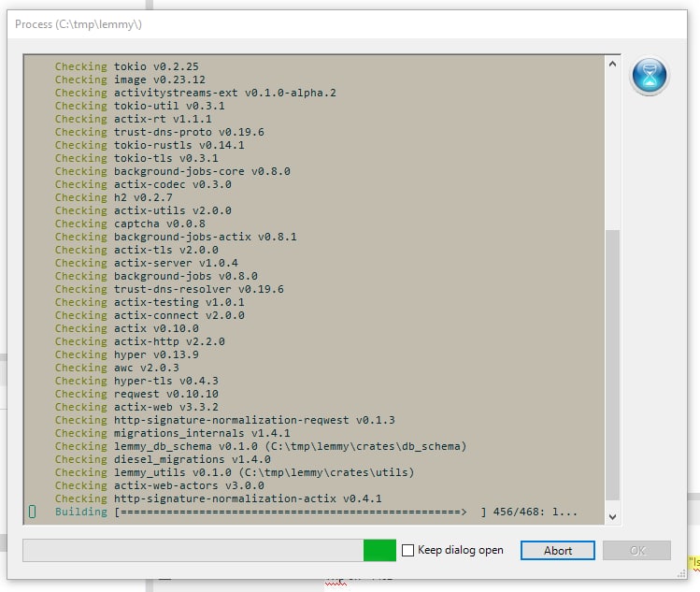Viewport: 700px width, 592px height.
Task: Click the 'diesel_migrations v1.4.0' line
Action: [163, 460]
